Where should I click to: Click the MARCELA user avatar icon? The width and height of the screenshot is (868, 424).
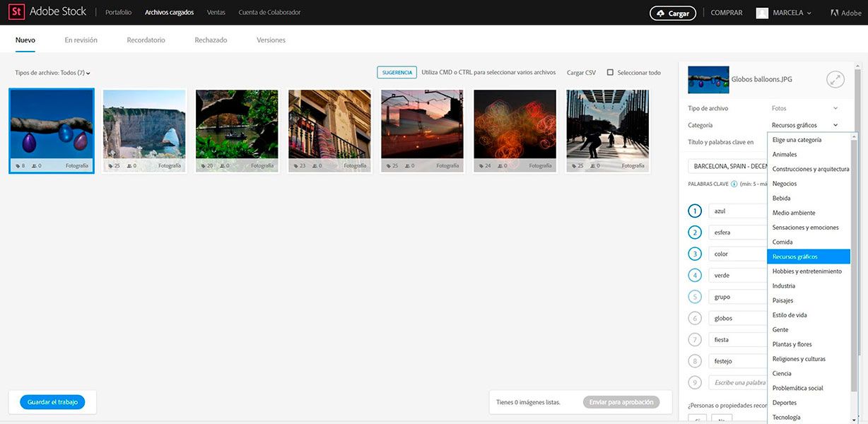pyautogui.click(x=762, y=13)
